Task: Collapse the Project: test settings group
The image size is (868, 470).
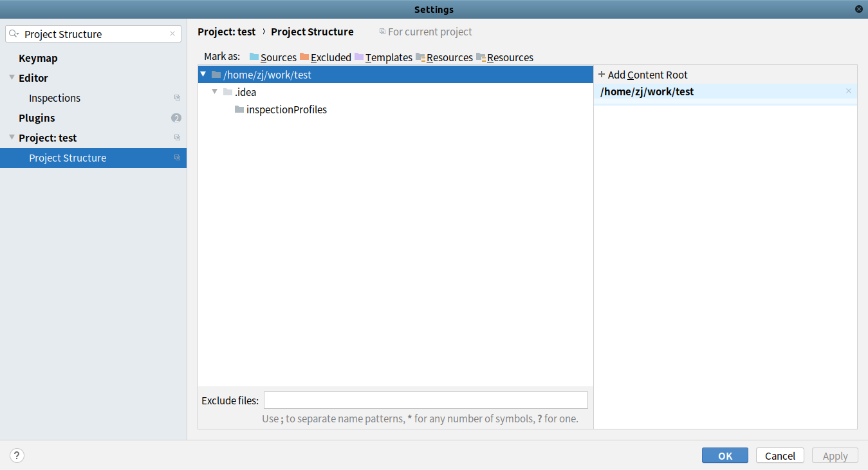Action: coord(12,138)
